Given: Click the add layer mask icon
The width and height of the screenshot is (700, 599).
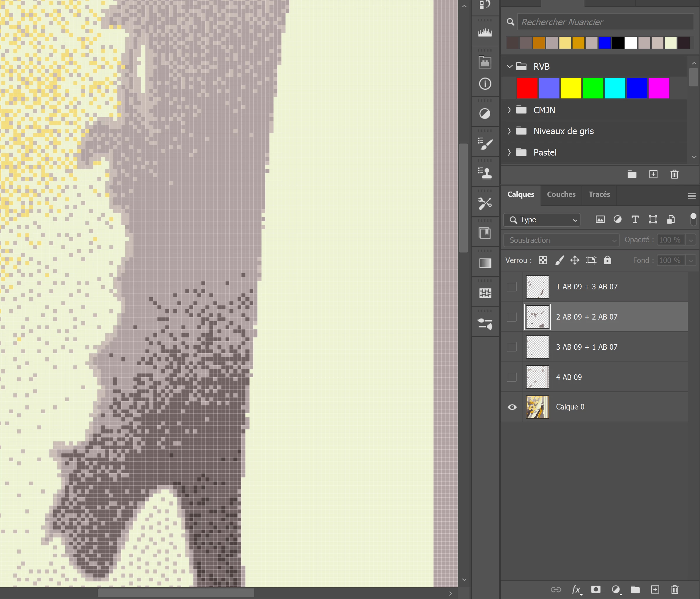Looking at the screenshot, I should (x=596, y=589).
